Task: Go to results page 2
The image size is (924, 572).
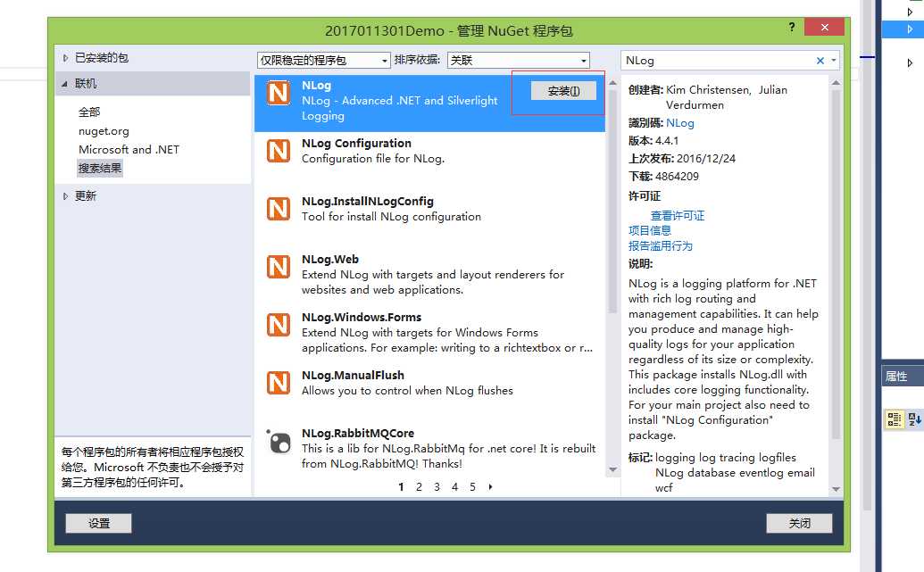Action: (x=419, y=486)
